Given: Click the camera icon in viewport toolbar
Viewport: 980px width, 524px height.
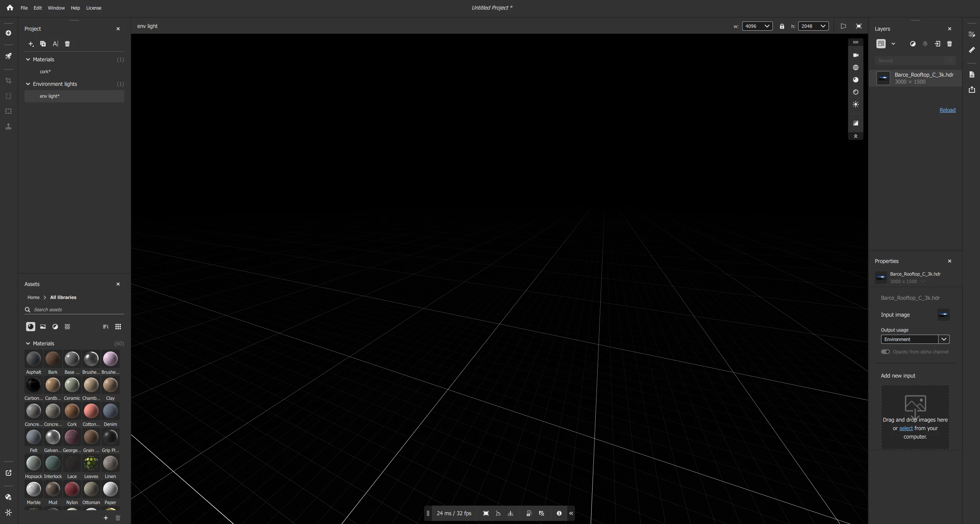Looking at the screenshot, I should (855, 55).
